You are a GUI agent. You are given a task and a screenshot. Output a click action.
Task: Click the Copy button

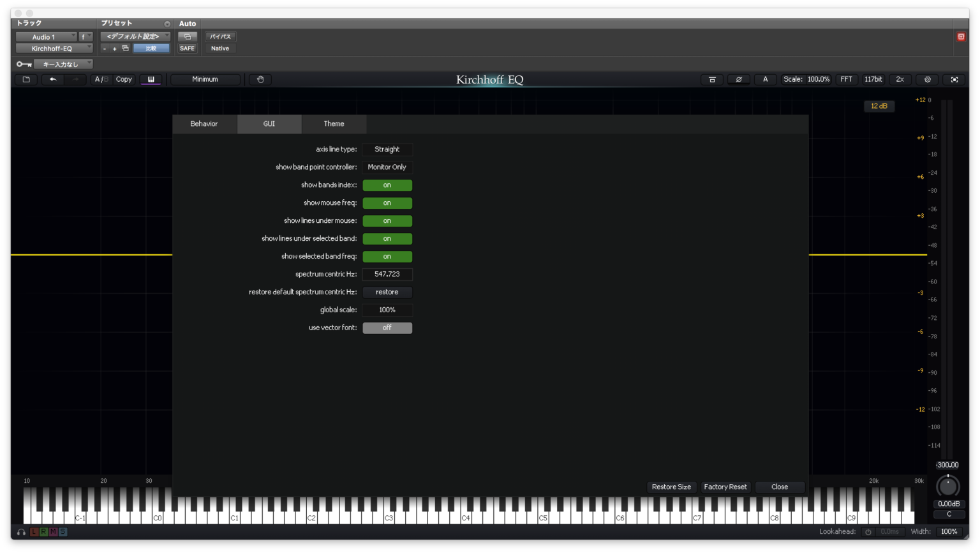click(124, 79)
